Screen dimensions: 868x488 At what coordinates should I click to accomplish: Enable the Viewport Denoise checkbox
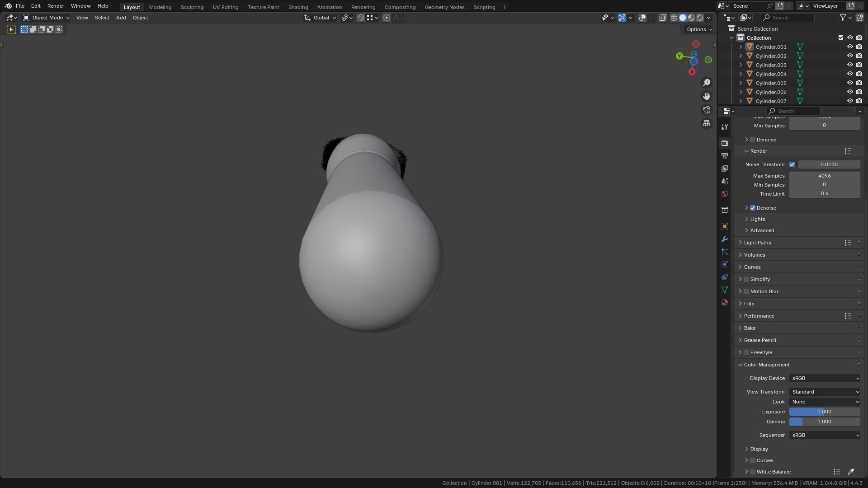[753, 140]
